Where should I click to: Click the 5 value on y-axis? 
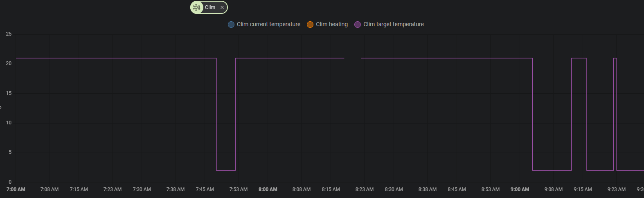coord(10,152)
